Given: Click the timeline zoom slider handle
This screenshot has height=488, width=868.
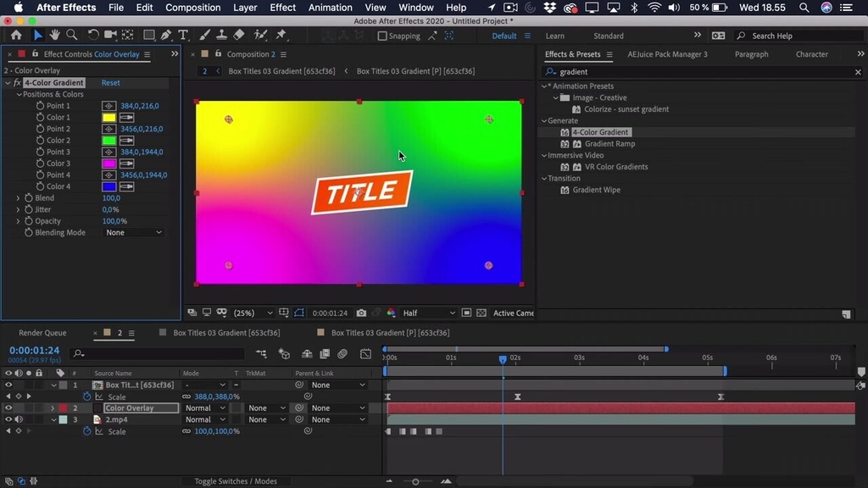Looking at the screenshot, I should click(415, 482).
